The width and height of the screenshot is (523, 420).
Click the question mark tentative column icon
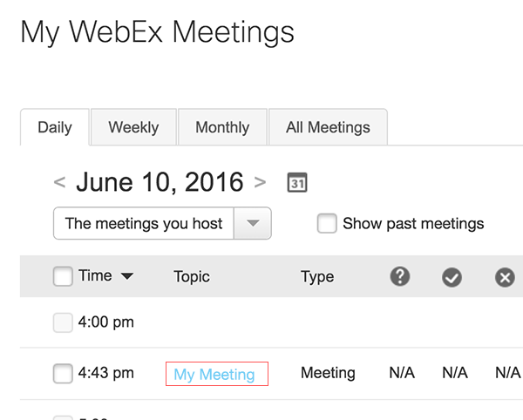(400, 276)
